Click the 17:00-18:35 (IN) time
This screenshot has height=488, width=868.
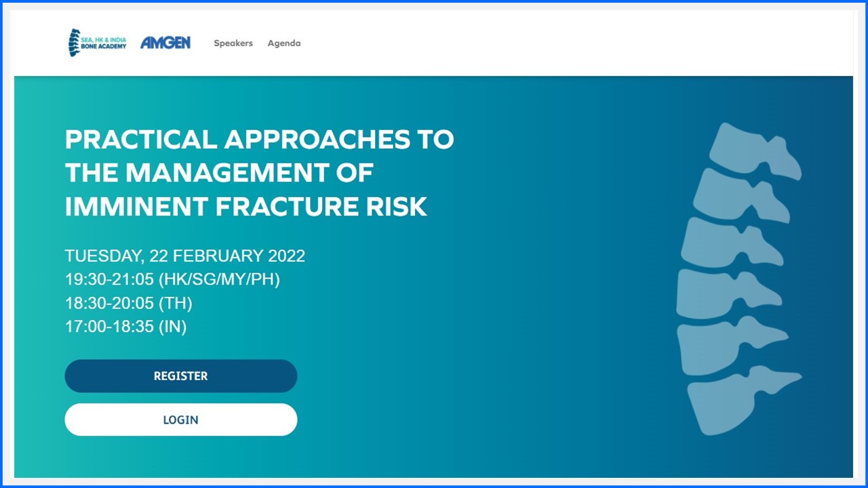(x=125, y=327)
